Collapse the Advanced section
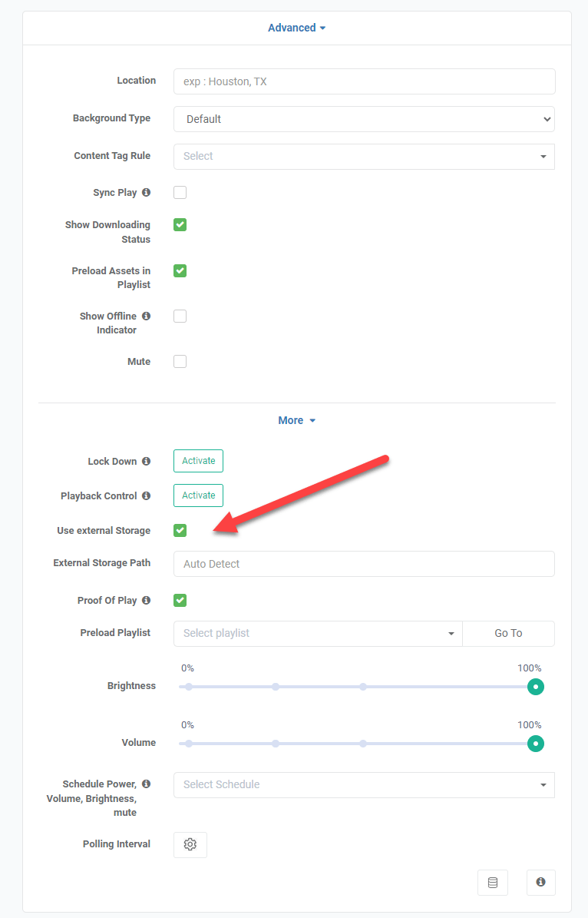 (297, 28)
